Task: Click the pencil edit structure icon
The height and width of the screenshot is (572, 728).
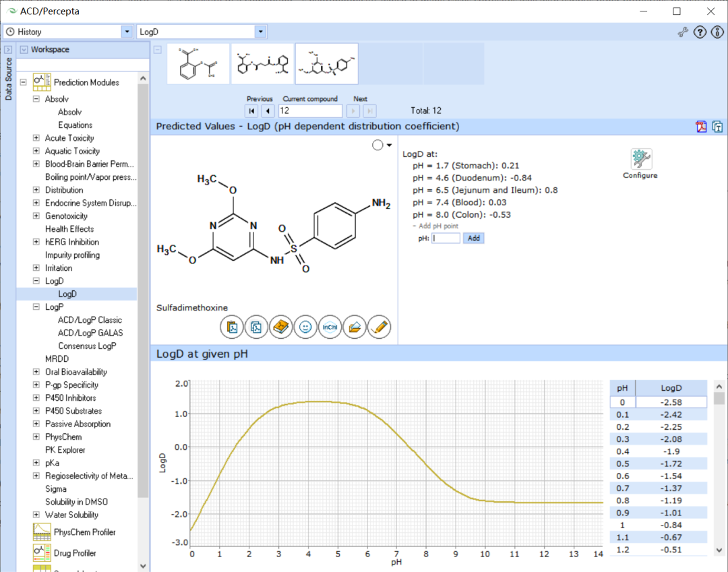Action: point(379,327)
